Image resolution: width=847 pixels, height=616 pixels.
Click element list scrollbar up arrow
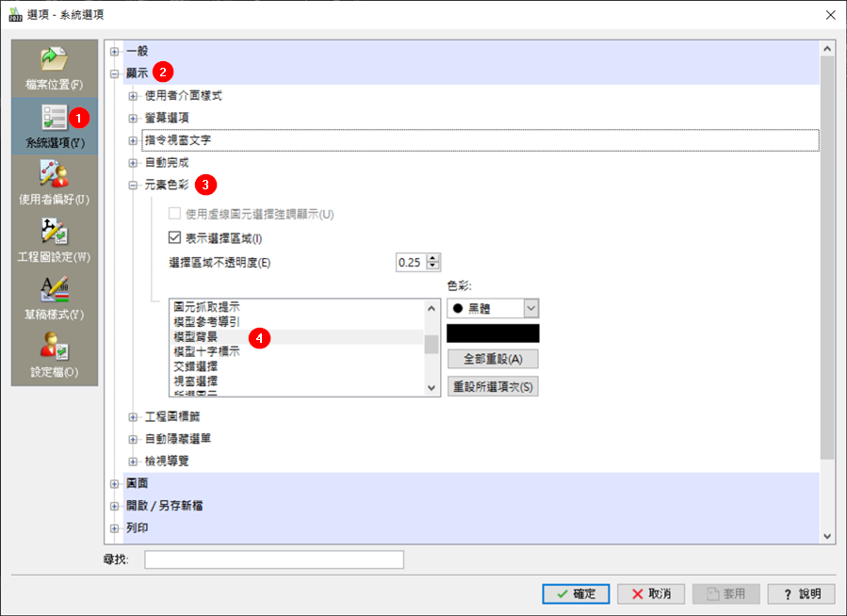pyautogui.click(x=432, y=308)
